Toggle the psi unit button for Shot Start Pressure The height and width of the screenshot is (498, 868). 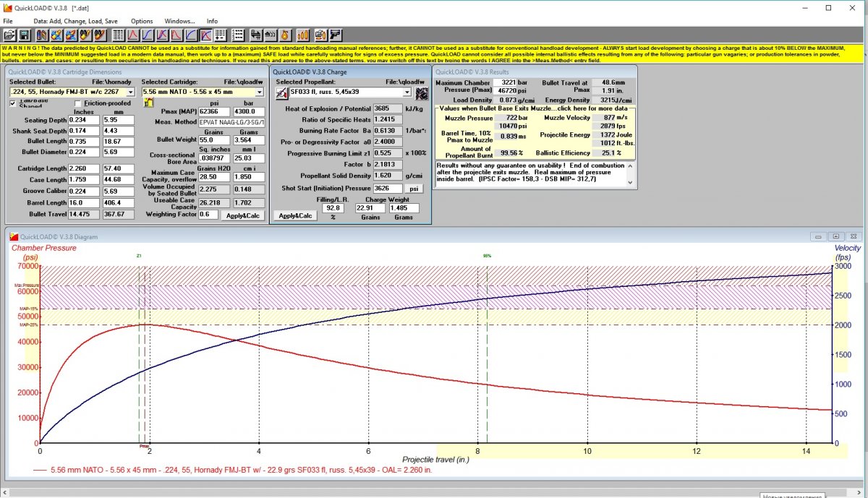tap(414, 188)
